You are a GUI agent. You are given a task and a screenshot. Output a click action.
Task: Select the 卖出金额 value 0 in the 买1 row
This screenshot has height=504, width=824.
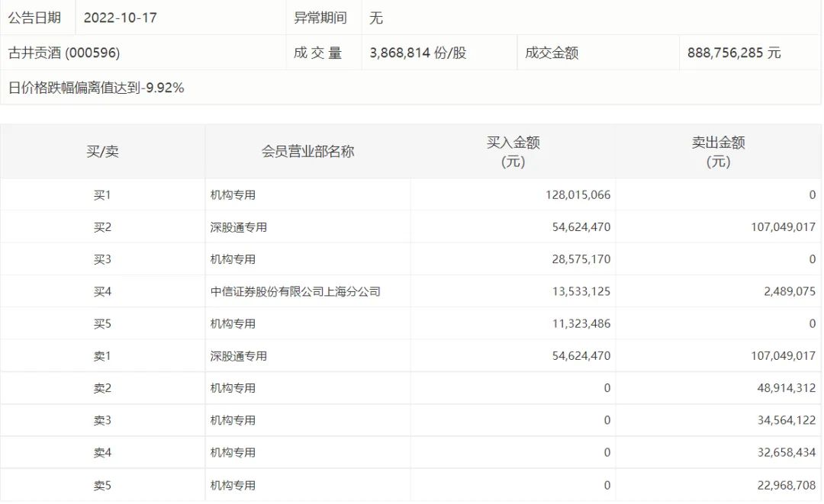click(813, 194)
